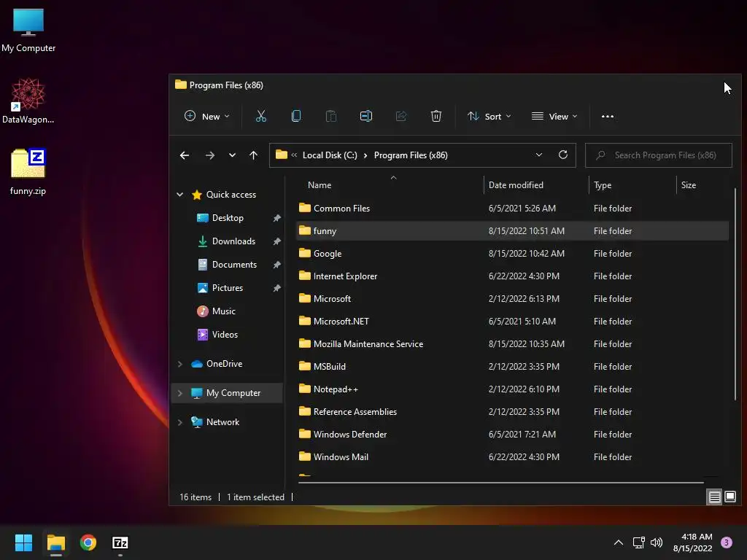This screenshot has width=747, height=560.
Task: Click the Search Program Files (x86) box
Action: tap(659, 155)
